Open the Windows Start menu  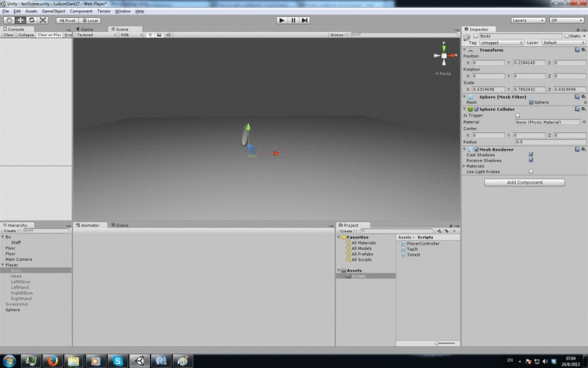pyautogui.click(x=9, y=361)
